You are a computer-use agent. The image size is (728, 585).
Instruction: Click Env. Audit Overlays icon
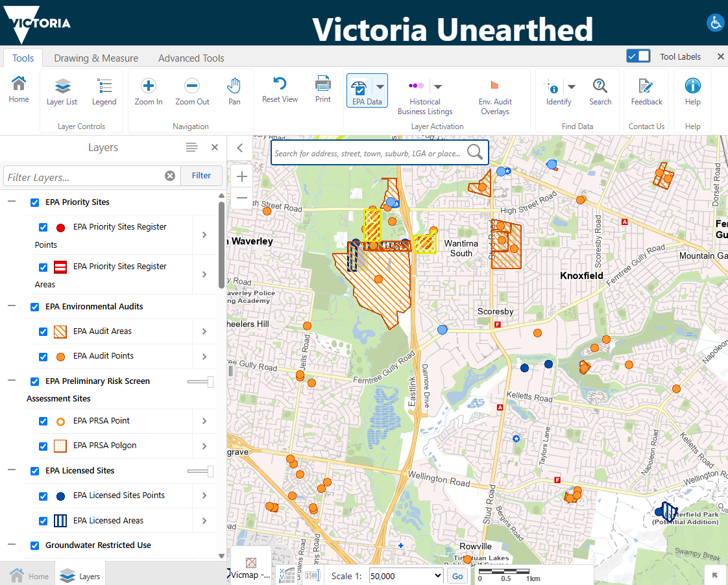click(495, 86)
